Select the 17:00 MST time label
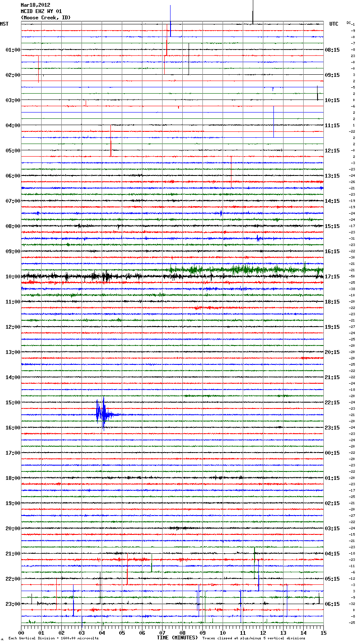 [x=13, y=453]
